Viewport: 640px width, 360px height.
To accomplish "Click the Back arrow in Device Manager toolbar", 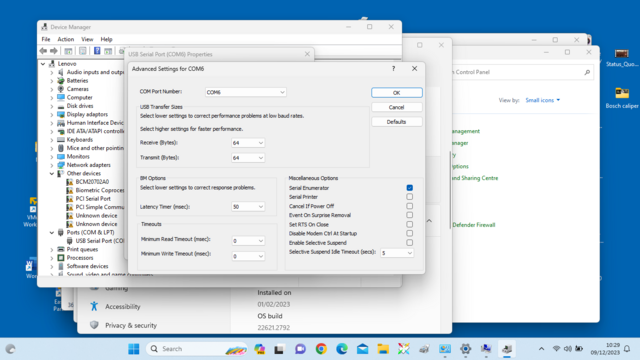I will click(43, 51).
